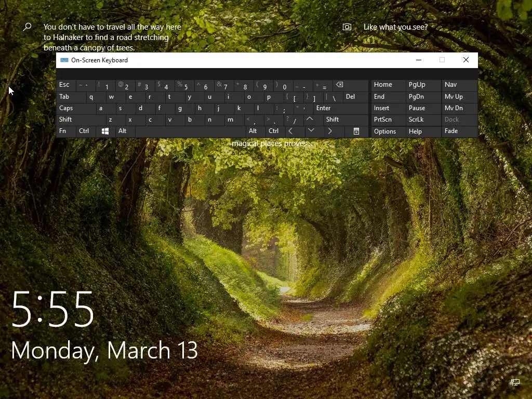Click the search magnifier icon on lock screen
The height and width of the screenshot is (399, 532).
[27, 27]
